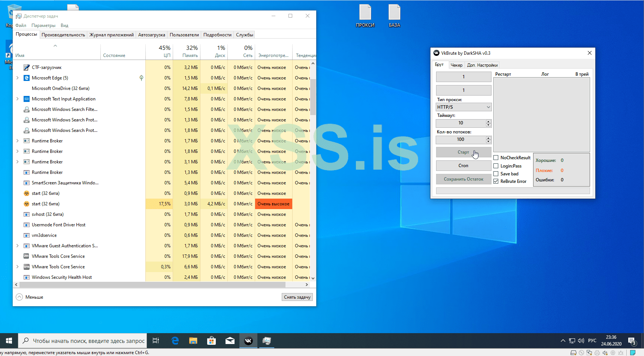
Task: Open the Чекер tab in VkBrute
Action: coord(456,65)
